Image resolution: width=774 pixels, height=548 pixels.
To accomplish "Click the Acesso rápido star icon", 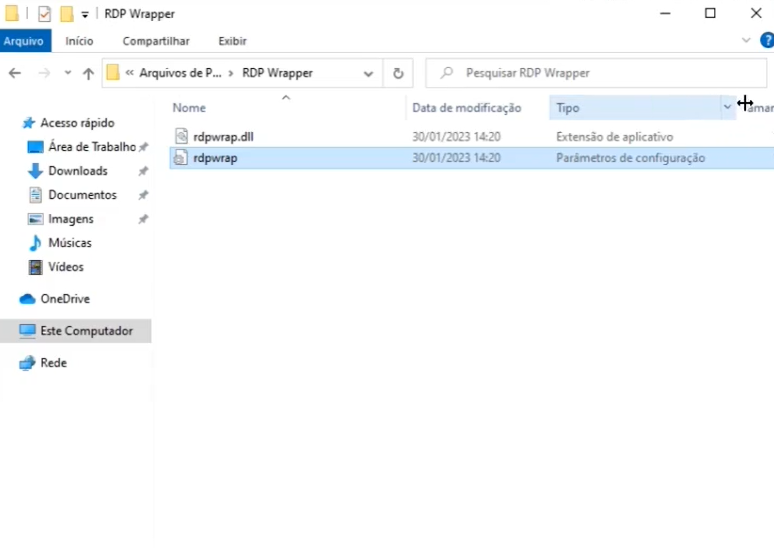I will coord(29,122).
